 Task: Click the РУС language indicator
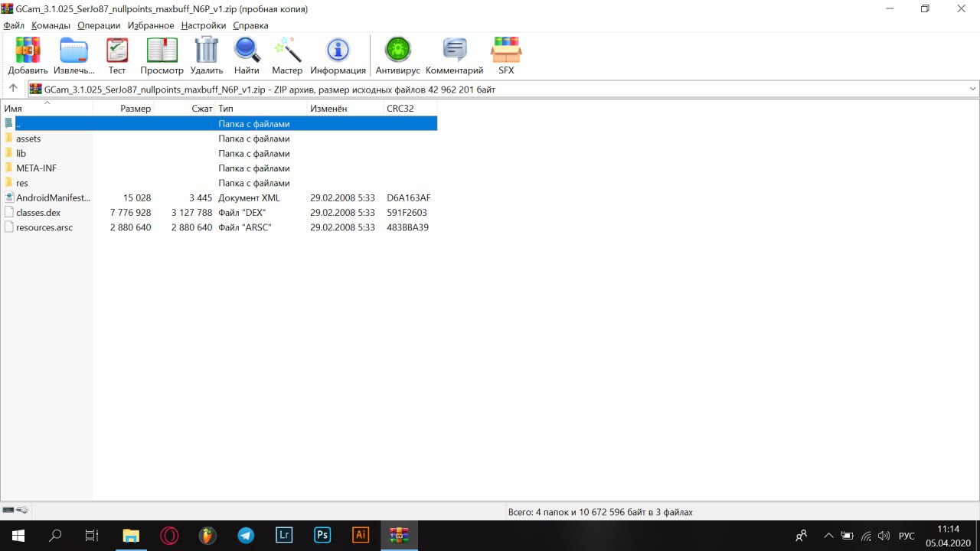coord(906,536)
